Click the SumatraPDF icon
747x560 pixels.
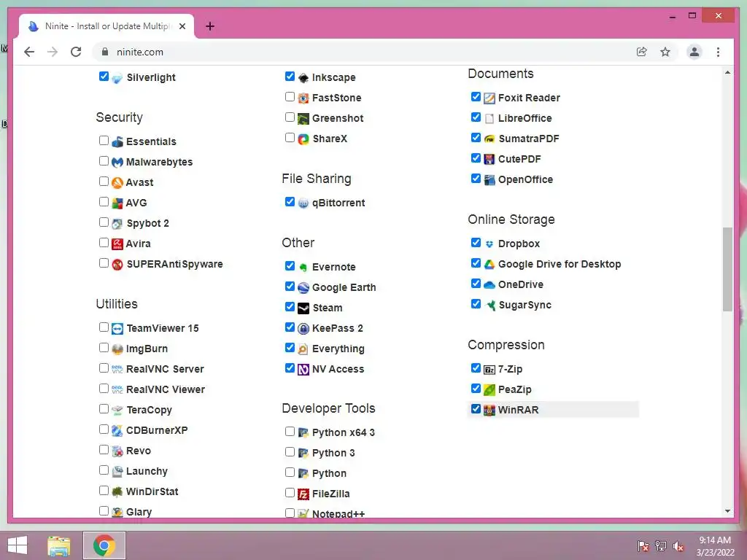click(x=489, y=139)
